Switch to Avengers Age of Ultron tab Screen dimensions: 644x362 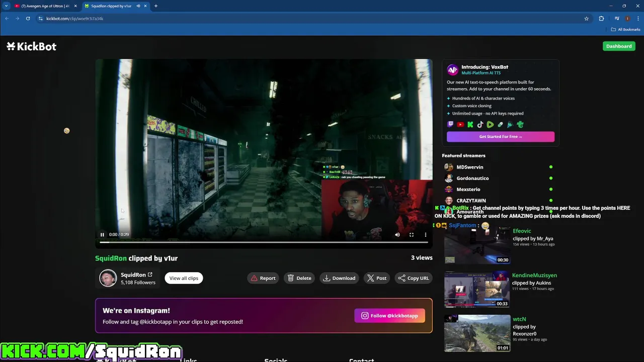pyautogui.click(x=45, y=6)
